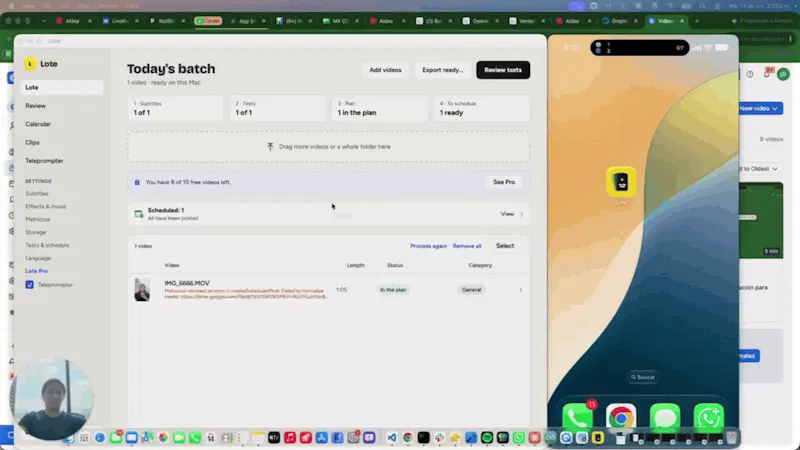This screenshot has width=800, height=450.
Task: Click the Plan step card
Action: point(379,108)
